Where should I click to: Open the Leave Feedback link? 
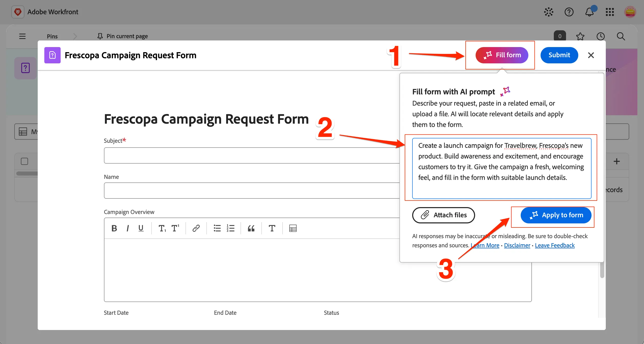(555, 245)
